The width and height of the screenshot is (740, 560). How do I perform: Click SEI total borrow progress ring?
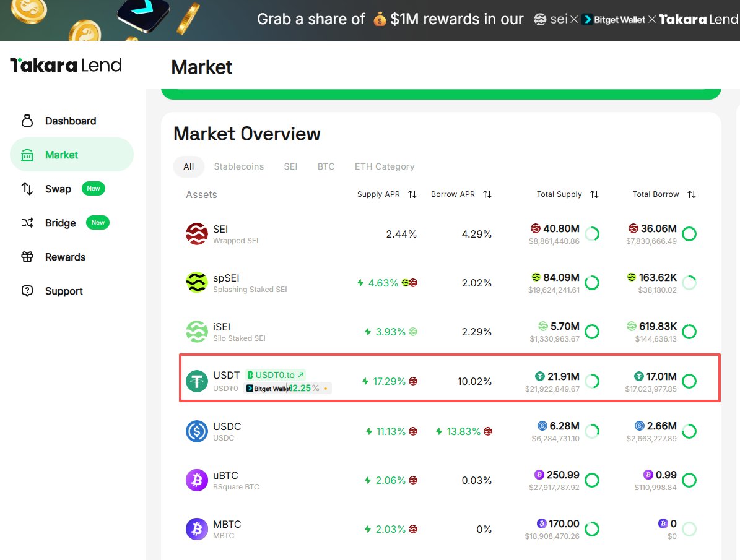pos(689,234)
